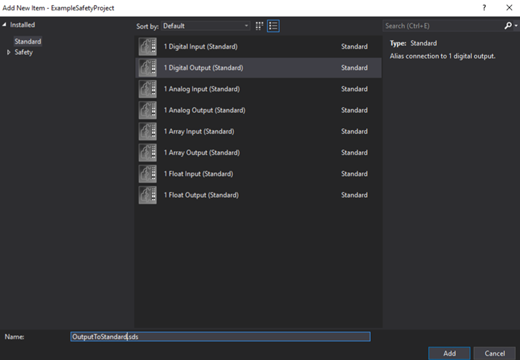The image size is (520, 360).
Task: Select '1 Array Output (Standard)' text
Action: coord(202,153)
